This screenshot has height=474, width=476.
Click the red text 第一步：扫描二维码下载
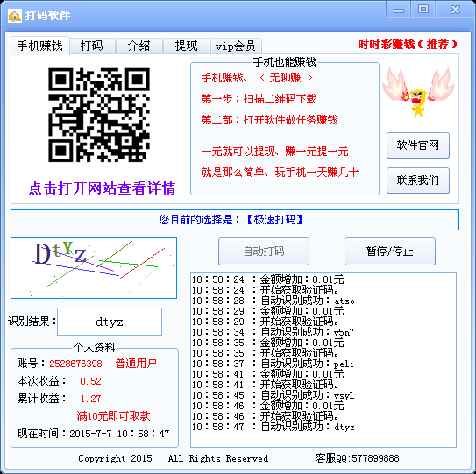coord(259,99)
